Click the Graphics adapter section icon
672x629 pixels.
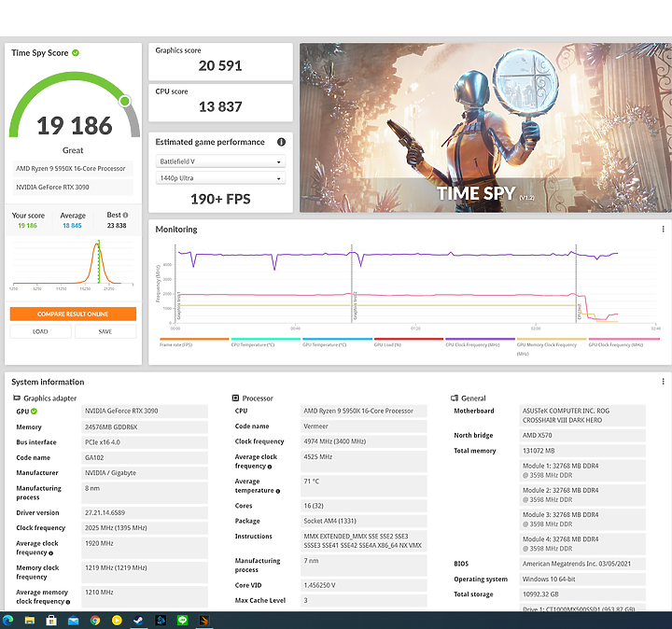coord(17,398)
